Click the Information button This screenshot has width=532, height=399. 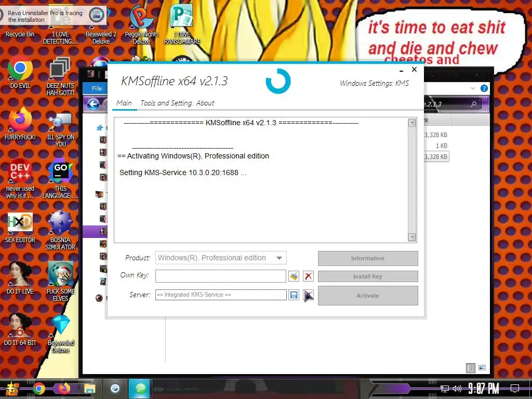pyautogui.click(x=368, y=258)
